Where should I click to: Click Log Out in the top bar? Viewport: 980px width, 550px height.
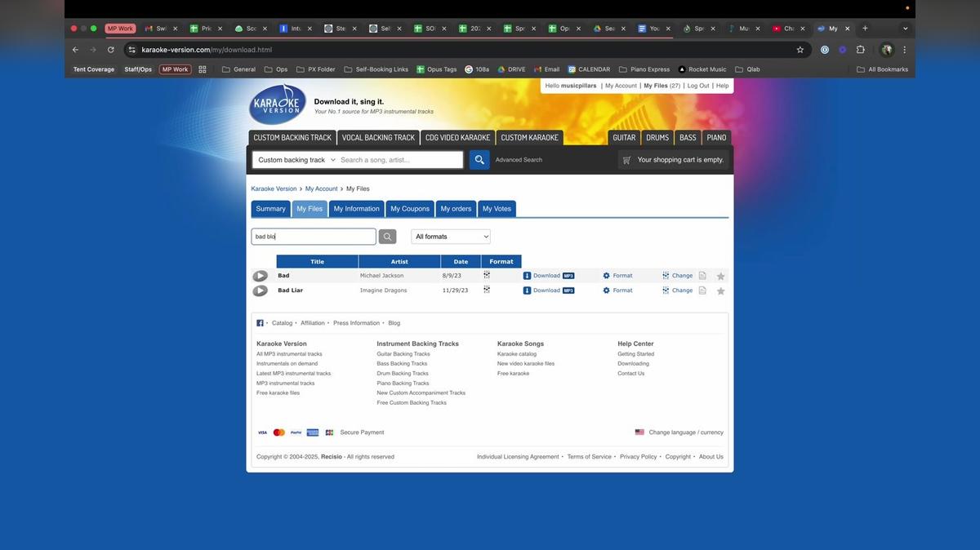[698, 86]
